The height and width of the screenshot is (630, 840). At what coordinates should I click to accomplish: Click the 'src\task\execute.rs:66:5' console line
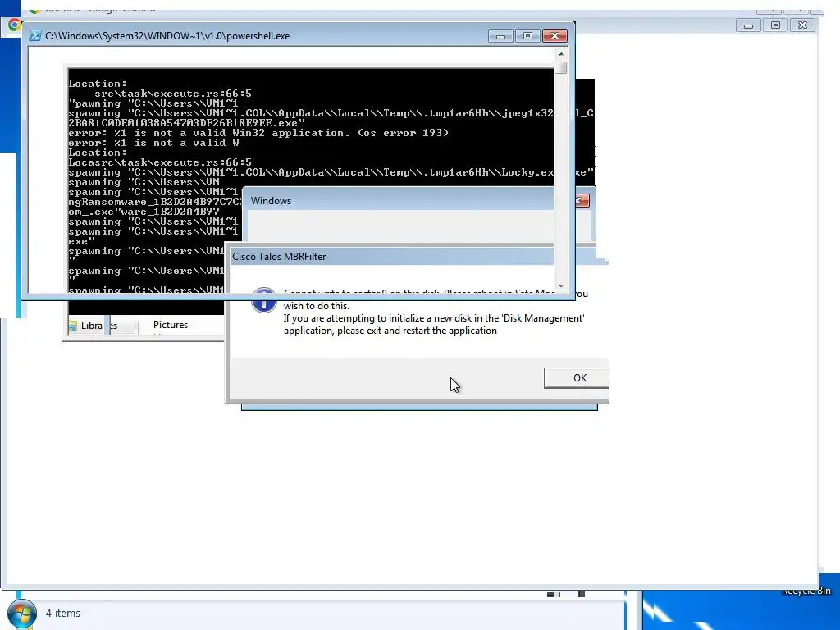[173, 94]
